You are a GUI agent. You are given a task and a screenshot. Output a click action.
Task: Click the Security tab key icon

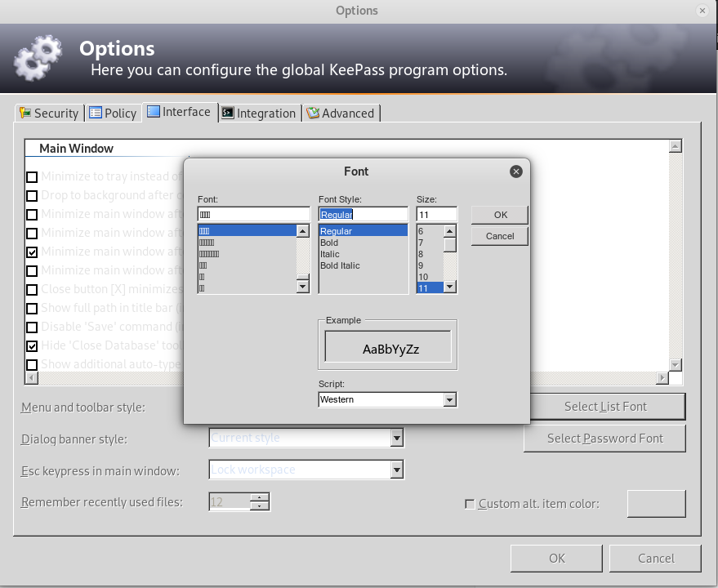(25, 113)
